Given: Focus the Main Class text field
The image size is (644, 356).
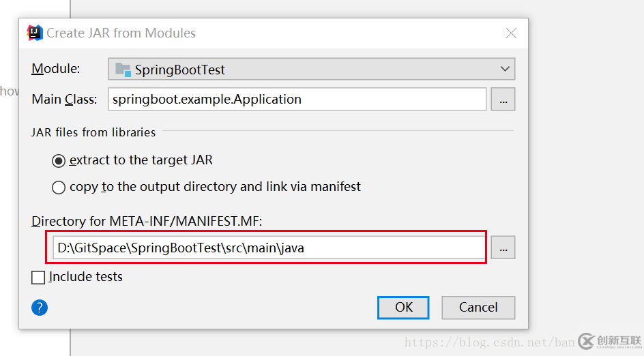Looking at the screenshot, I should [297, 99].
